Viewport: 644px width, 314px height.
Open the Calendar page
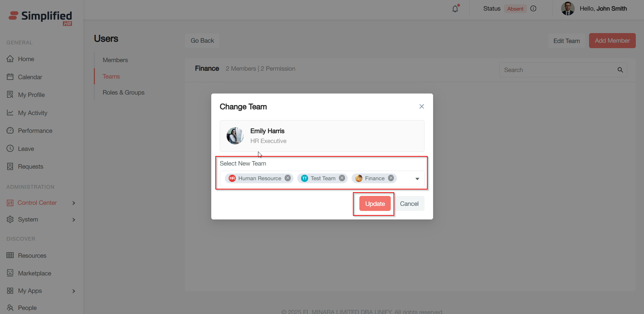(30, 77)
